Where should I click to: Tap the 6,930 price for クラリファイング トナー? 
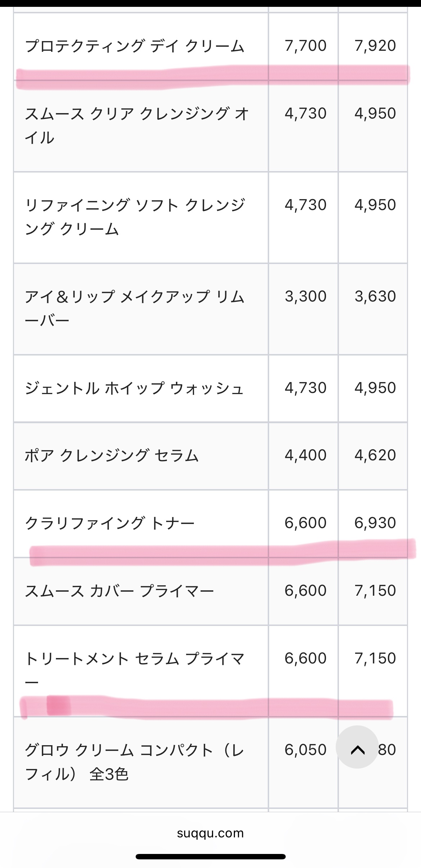[375, 522]
